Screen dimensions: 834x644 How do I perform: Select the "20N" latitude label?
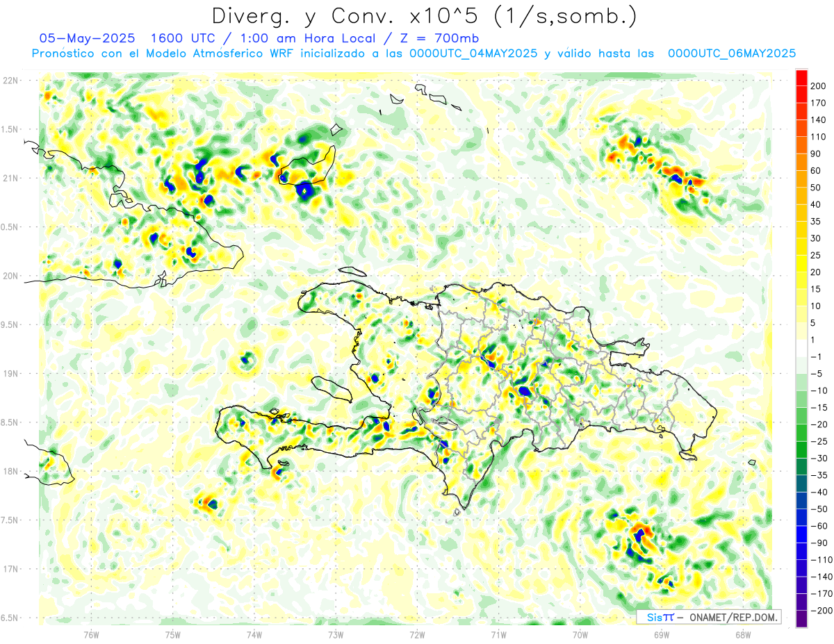(10, 276)
